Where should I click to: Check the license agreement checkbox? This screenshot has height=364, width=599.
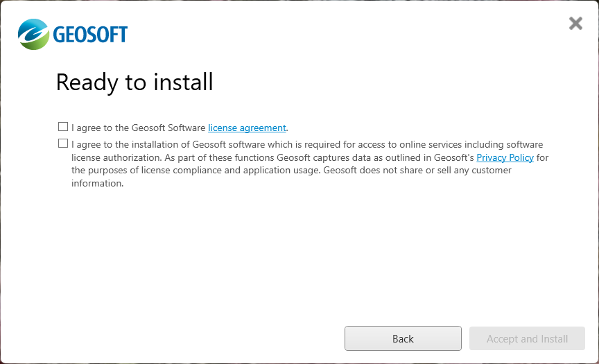(63, 127)
